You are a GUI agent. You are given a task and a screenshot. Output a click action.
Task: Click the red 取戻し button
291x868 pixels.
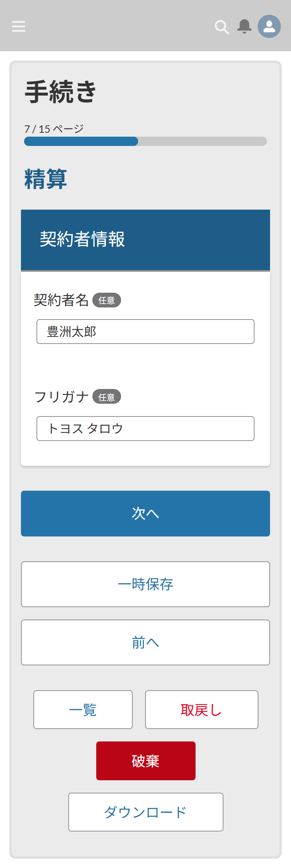click(202, 710)
